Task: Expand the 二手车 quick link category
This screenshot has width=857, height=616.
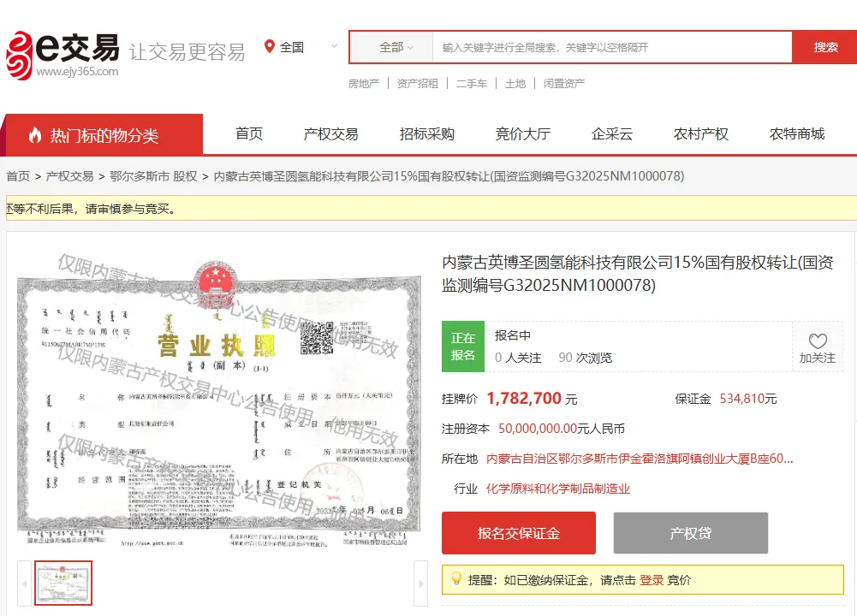Action: 472,83
